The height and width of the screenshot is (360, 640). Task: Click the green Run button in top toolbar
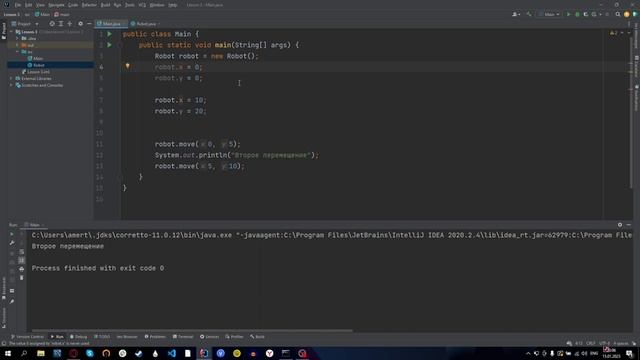pos(568,14)
